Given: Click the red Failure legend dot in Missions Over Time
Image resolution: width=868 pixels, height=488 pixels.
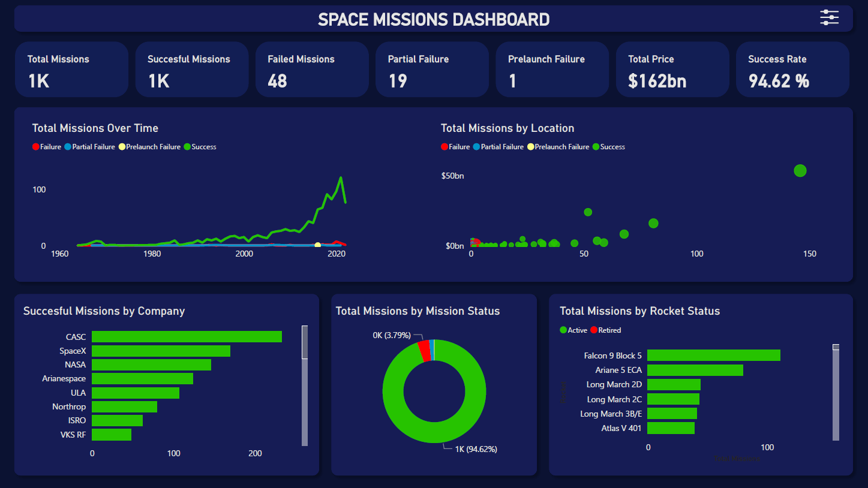Looking at the screenshot, I should (x=36, y=147).
